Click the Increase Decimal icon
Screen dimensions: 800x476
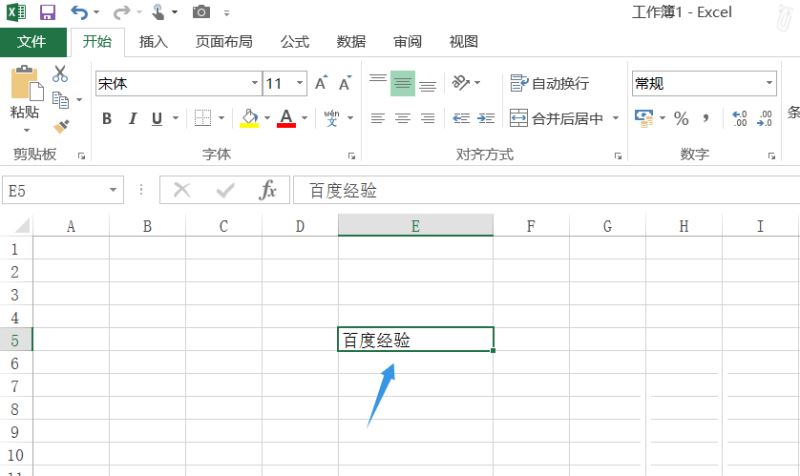click(x=740, y=118)
